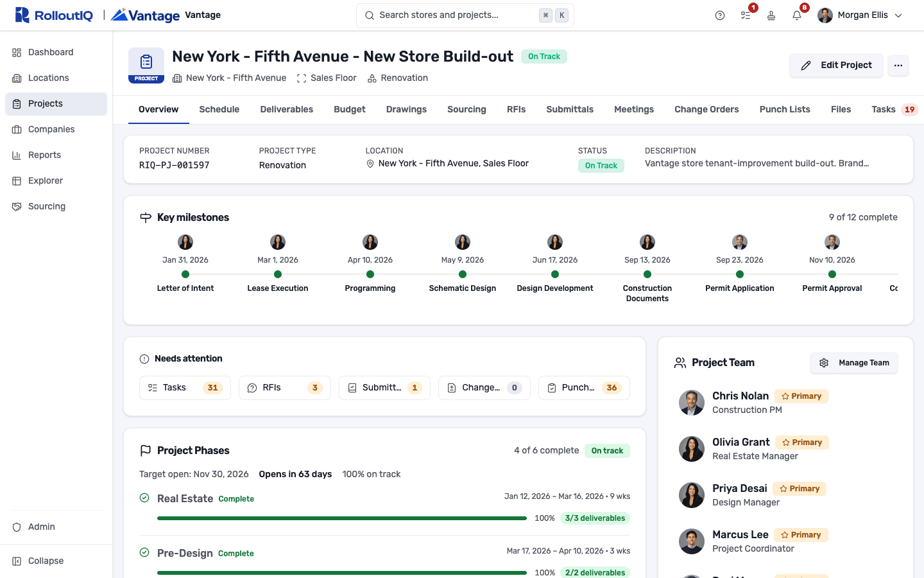Collapse the sidebar
The height and width of the screenshot is (578, 924).
coord(56,561)
